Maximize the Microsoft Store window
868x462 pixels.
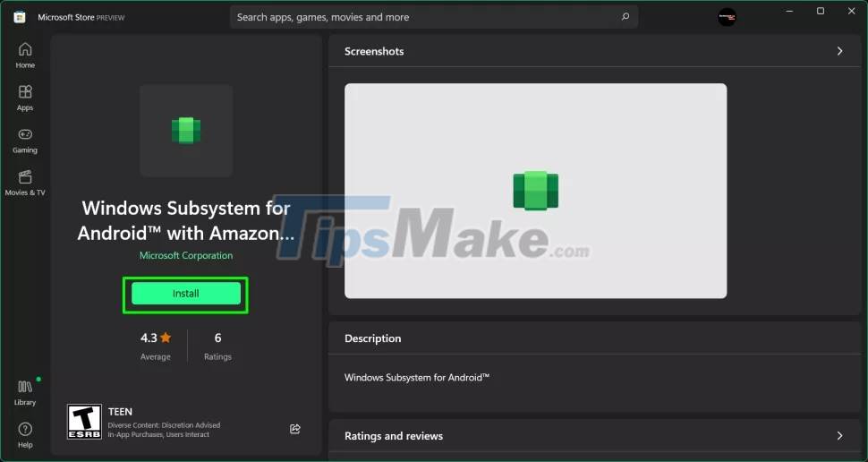[821, 11]
